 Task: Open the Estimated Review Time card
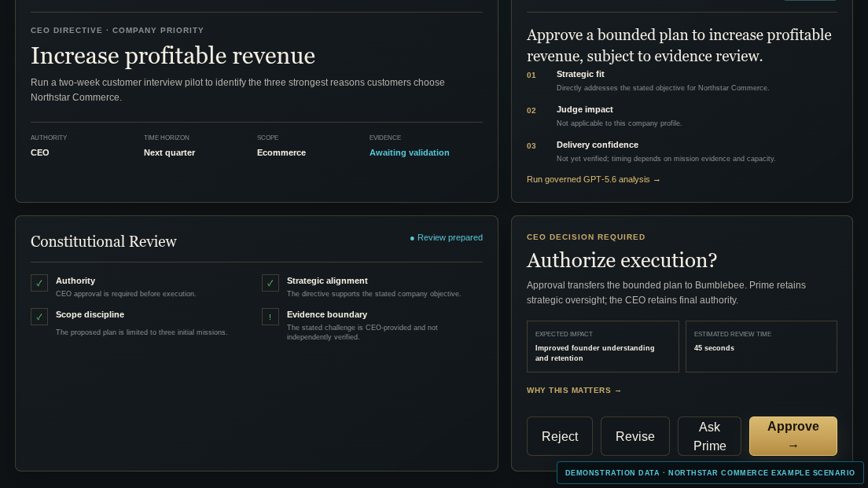click(x=761, y=347)
